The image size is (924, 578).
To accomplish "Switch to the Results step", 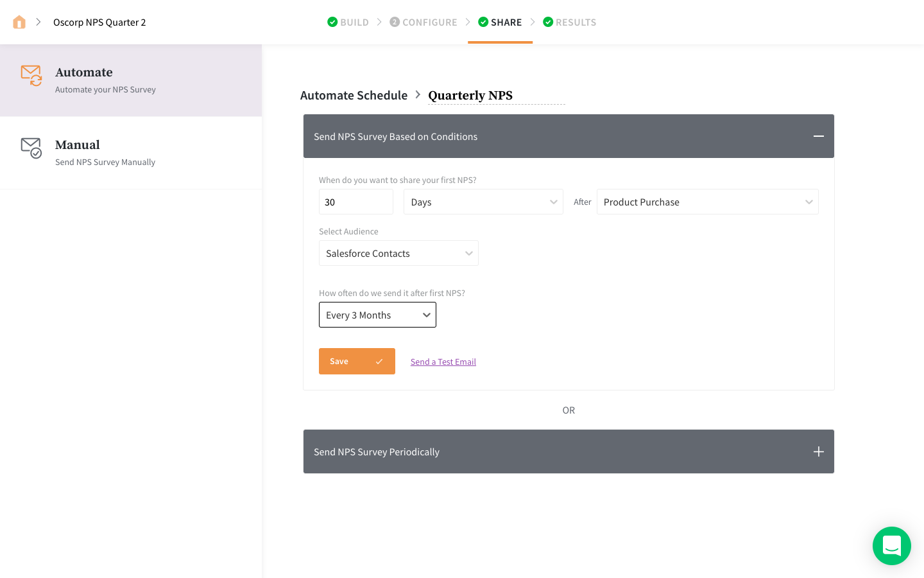I will pos(576,22).
